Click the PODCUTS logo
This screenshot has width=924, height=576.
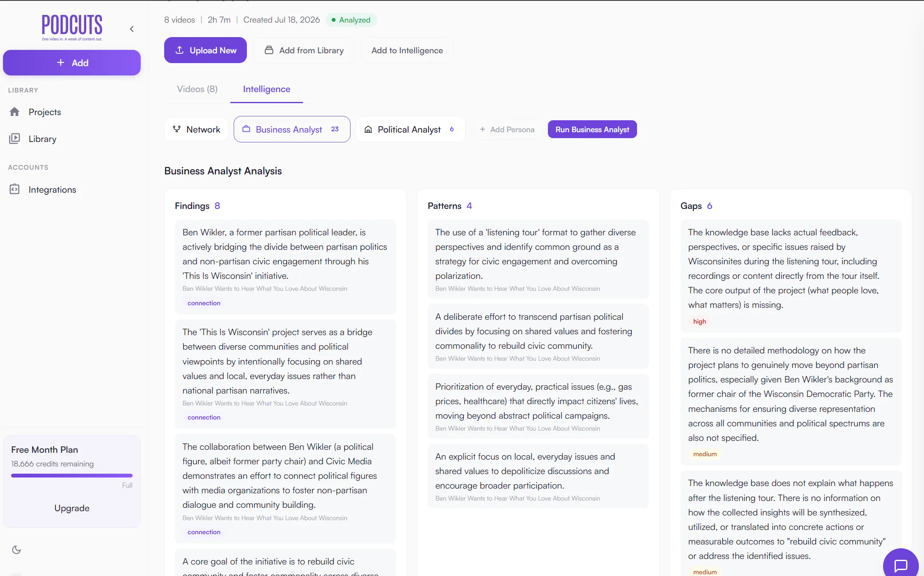pyautogui.click(x=72, y=28)
